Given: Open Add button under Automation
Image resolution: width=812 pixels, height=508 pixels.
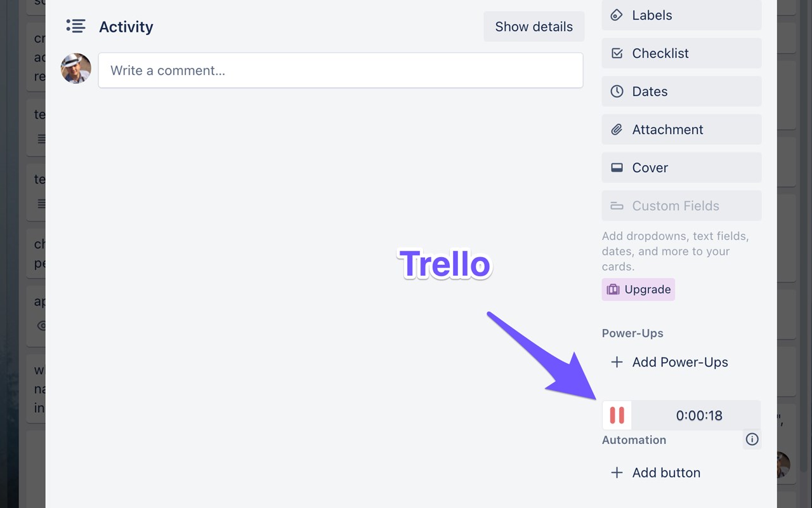Looking at the screenshot, I should pos(655,473).
